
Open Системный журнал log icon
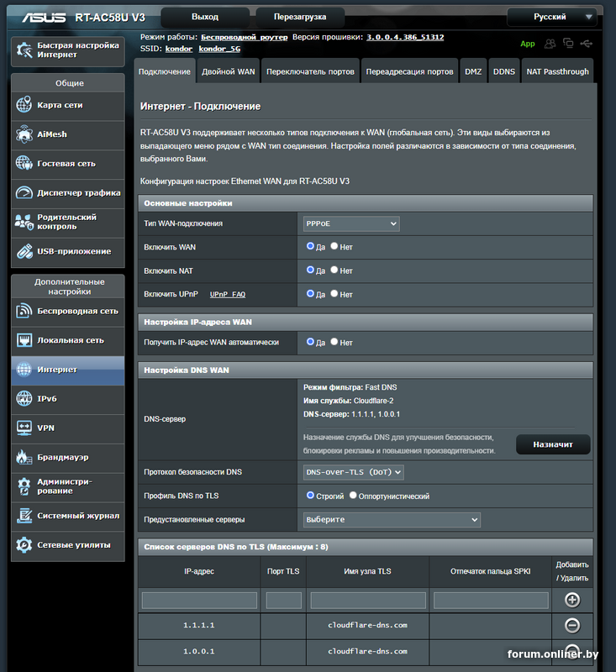click(24, 516)
